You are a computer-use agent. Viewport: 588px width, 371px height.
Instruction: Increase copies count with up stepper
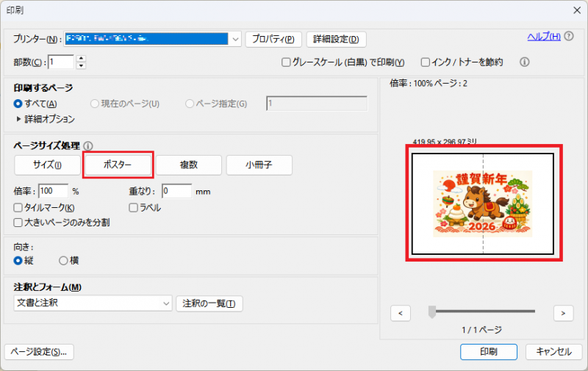click(x=81, y=59)
